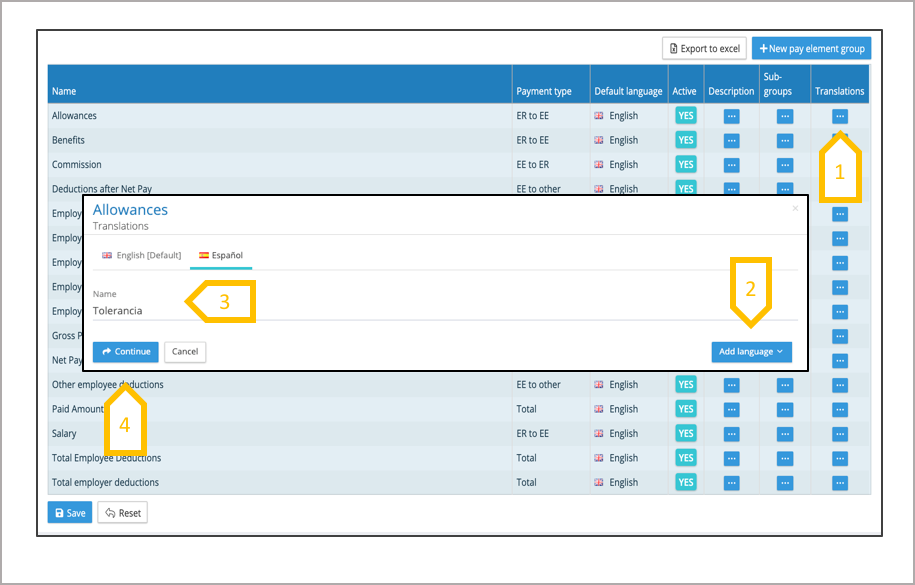915x585 pixels.
Task: Open Description for the Salary row
Action: pyautogui.click(x=731, y=434)
